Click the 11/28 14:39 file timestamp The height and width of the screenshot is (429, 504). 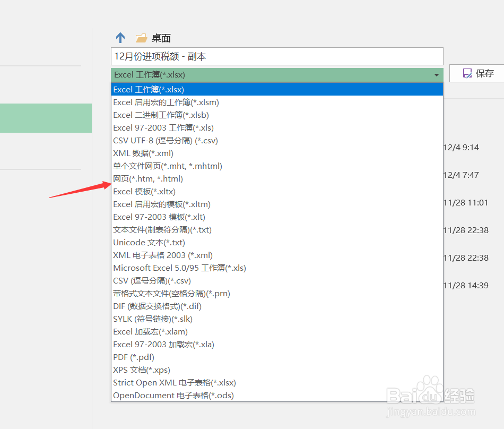point(466,285)
